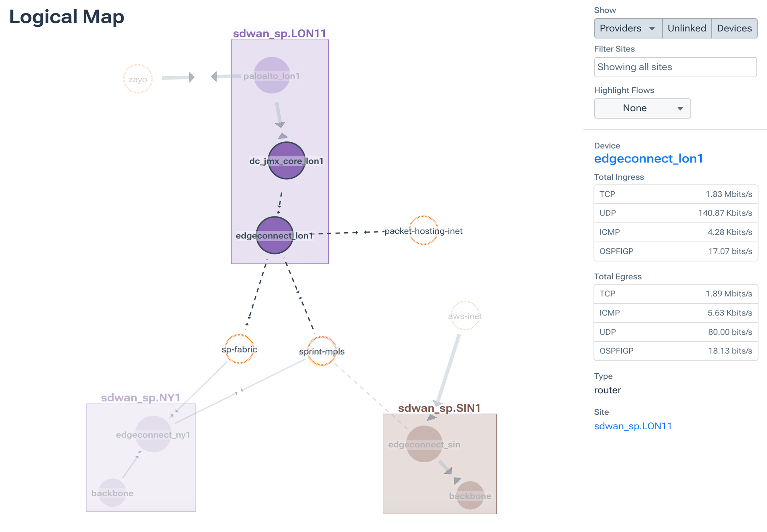Select the TCP row under Total Ingress

(x=675, y=194)
